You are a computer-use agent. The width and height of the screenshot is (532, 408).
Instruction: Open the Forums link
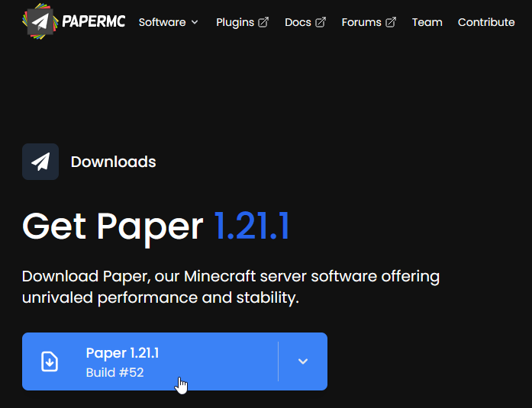(x=369, y=22)
